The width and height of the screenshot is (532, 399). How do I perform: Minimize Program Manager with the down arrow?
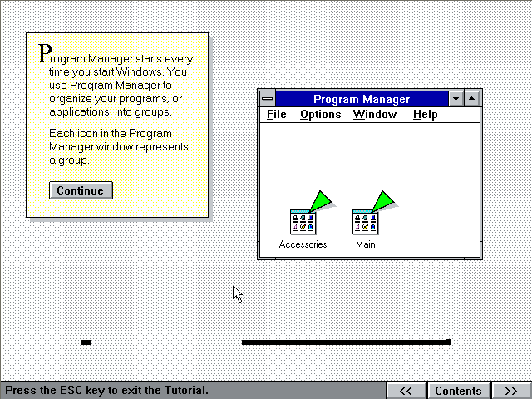(x=456, y=99)
